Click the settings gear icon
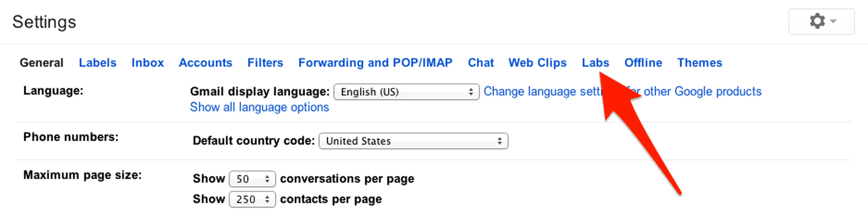868x216 pixels. (817, 22)
